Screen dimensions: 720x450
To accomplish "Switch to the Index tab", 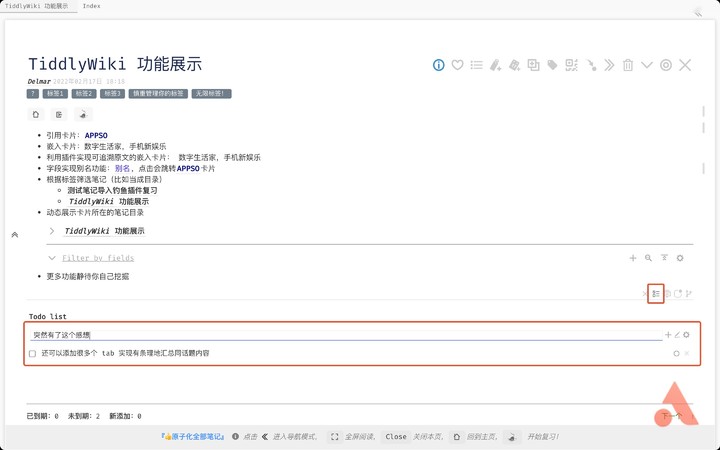I will click(x=91, y=6).
